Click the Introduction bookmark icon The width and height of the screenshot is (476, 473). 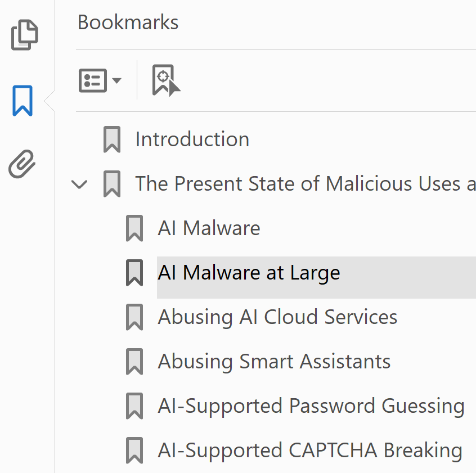[112, 139]
